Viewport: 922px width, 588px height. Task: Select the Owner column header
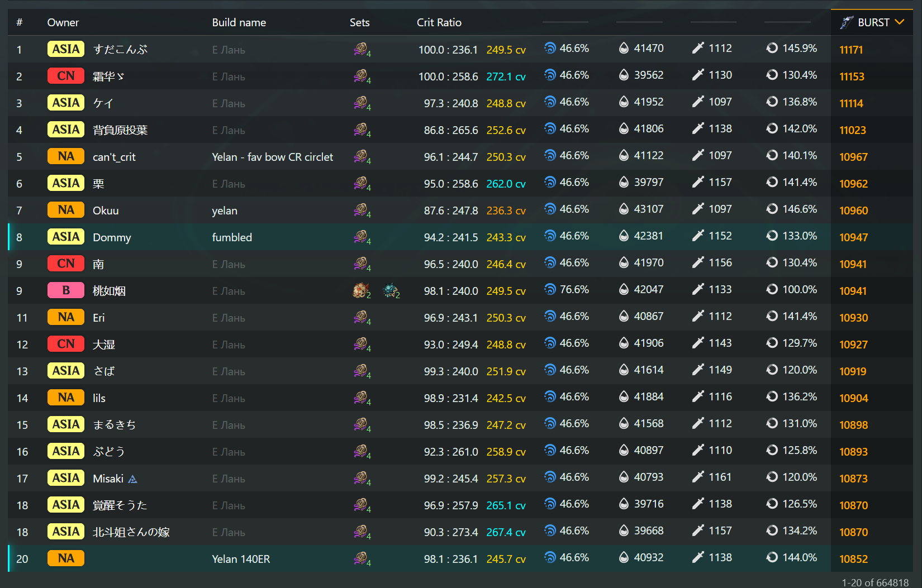[x=63, y=22]
